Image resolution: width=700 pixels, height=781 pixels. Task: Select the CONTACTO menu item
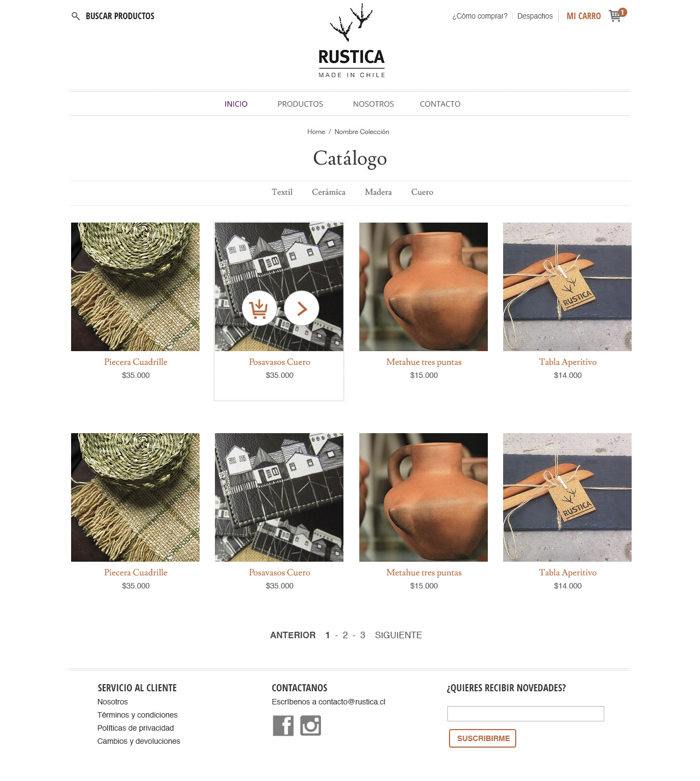click(440, 104)
